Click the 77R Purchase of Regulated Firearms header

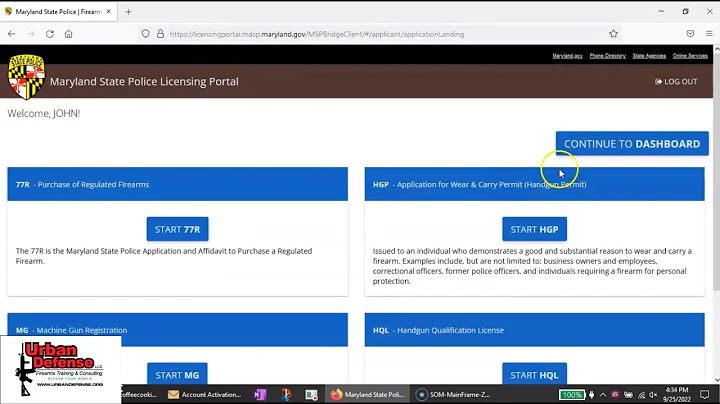(x=177, y=184)
